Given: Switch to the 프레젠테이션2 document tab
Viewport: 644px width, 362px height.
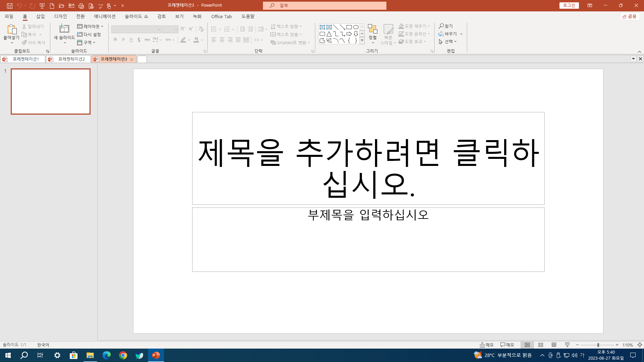Looking at the screenshot, I should (71, 59).
